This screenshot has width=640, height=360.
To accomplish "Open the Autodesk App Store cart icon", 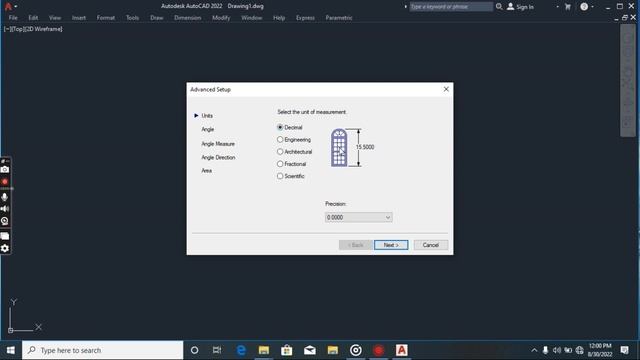I will click(x=567, y=7).
